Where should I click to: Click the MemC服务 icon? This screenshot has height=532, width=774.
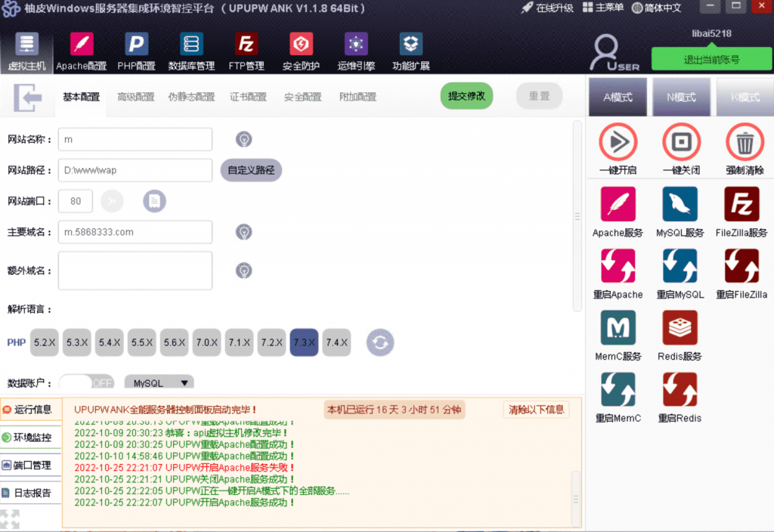tap(618, 328)
